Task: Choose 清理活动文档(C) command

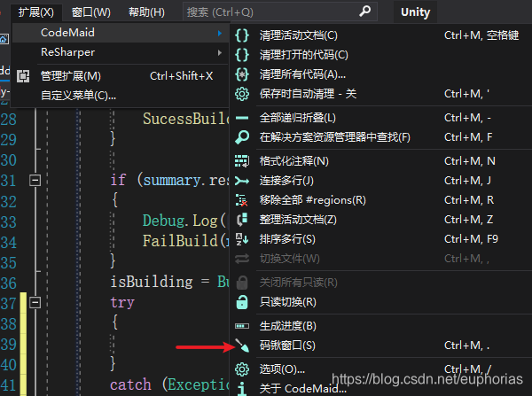Action: 380,35
